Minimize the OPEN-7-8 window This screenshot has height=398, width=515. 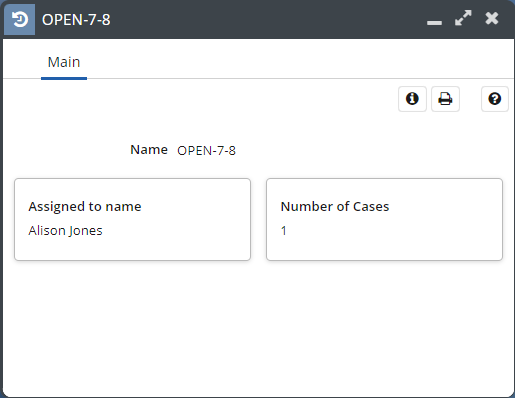pyautogui.click(x=434, y=22)
